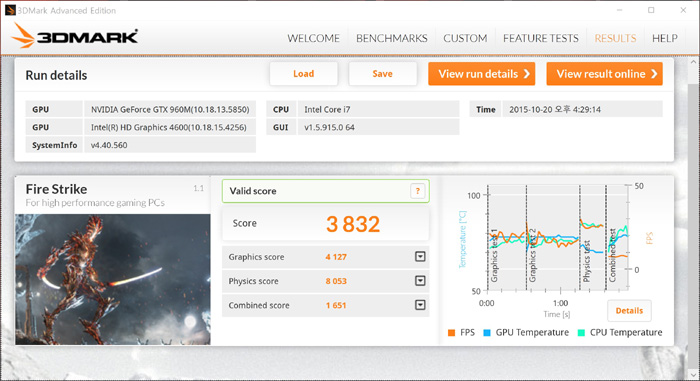
Task: Click the vertical scrollbar down arrow
Action: click(x=694, y=375)
